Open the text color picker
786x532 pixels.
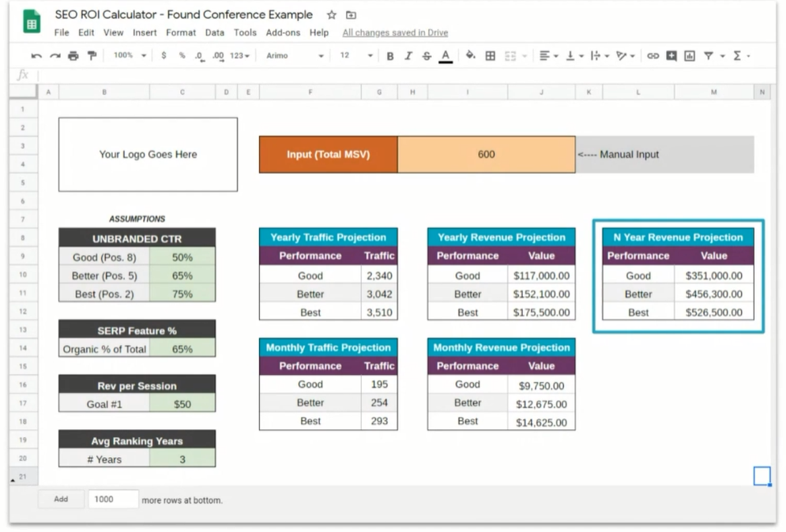coord(446,56)
